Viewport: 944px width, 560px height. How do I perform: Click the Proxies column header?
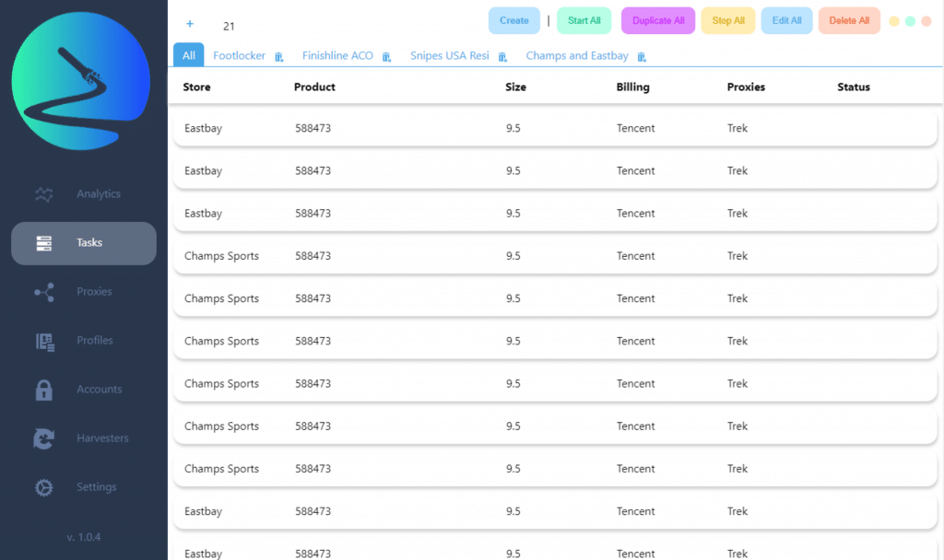(746, 87)
